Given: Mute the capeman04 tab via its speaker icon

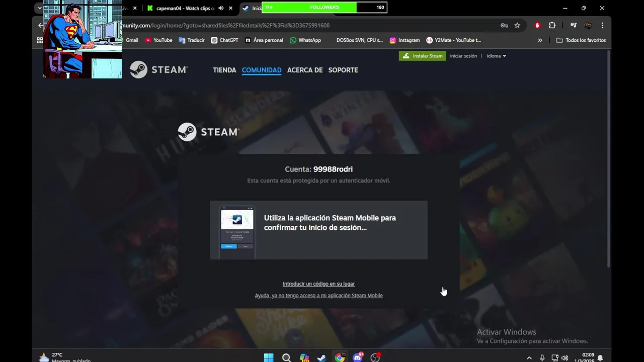Looking at the screenshot, I should click(x=221, y=8).
